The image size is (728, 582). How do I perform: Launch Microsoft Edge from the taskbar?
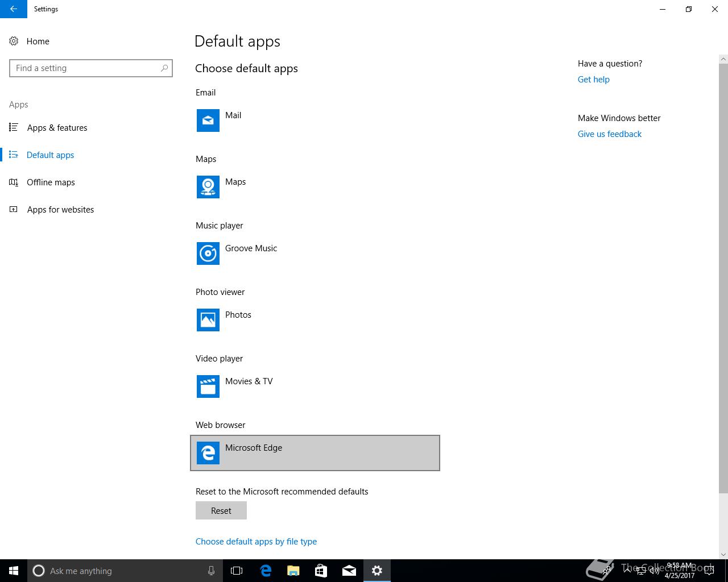click(x=266, y=571)
